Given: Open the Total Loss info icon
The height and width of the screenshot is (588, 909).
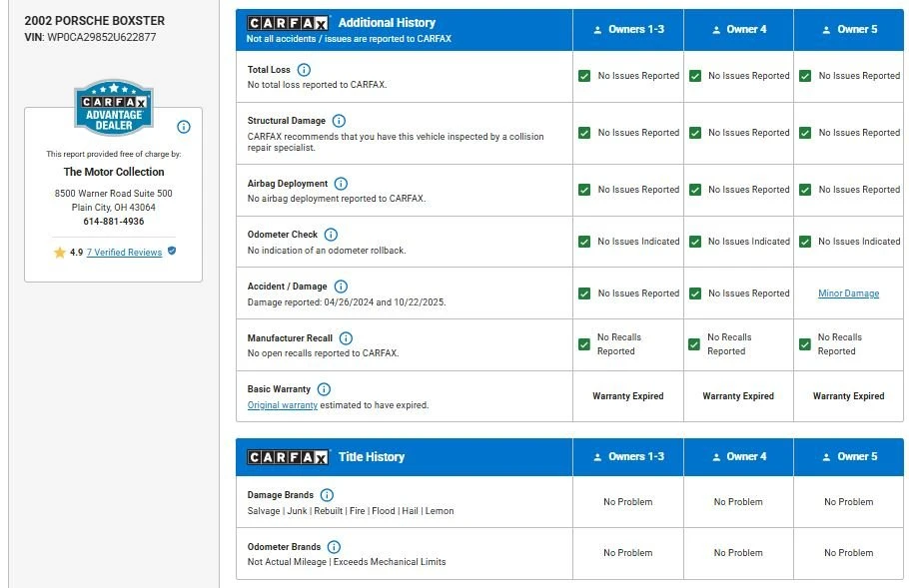Looking at the screenshot, I should (304, 70).
